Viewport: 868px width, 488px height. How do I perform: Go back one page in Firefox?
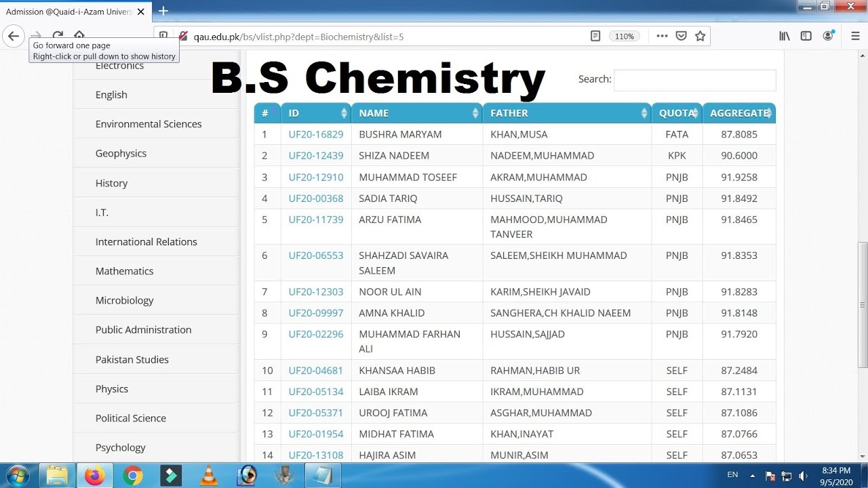click(13, 36)
